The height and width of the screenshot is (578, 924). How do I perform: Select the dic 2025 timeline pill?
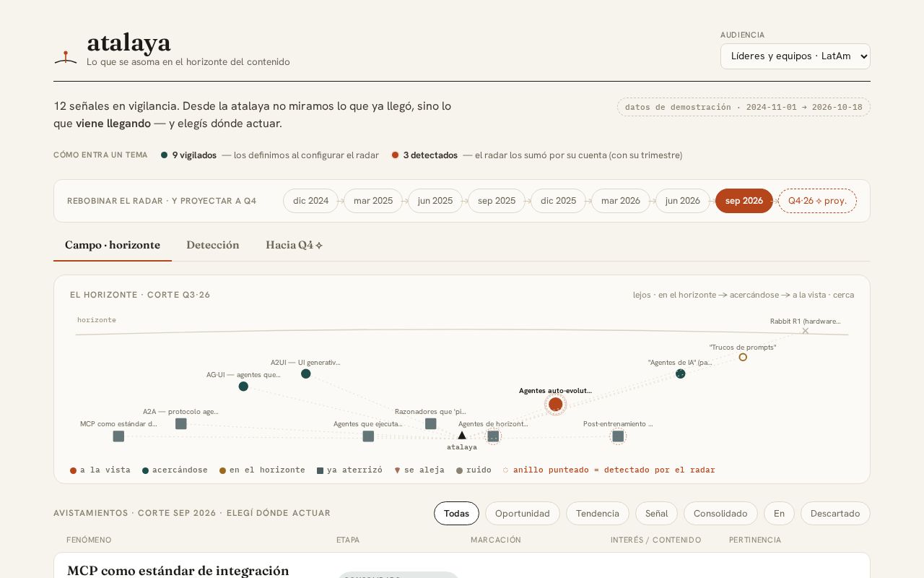pos(559,201)
